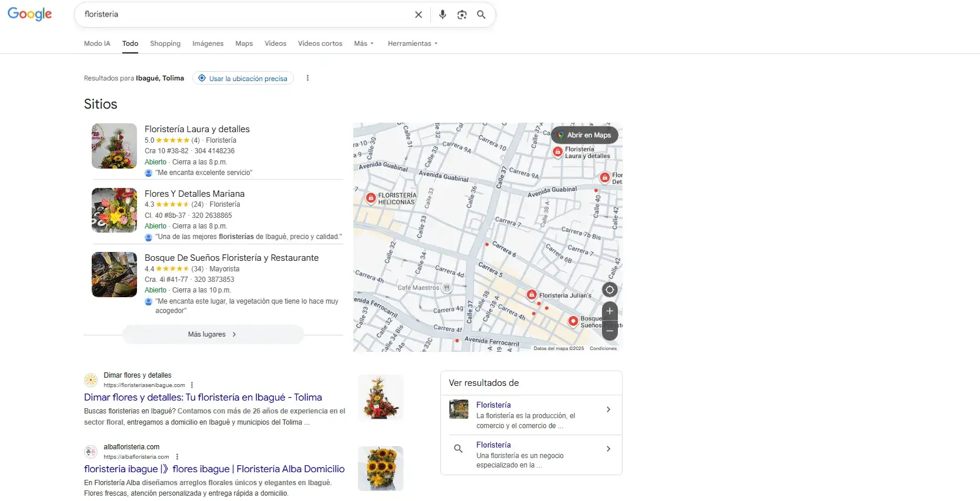Open Floristería Laura y detalles listing
This screenshot has height=501, width=980.
197,129
